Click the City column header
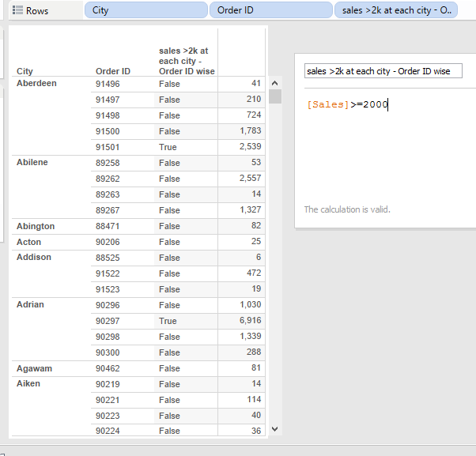476x456 pixels. 25,71
